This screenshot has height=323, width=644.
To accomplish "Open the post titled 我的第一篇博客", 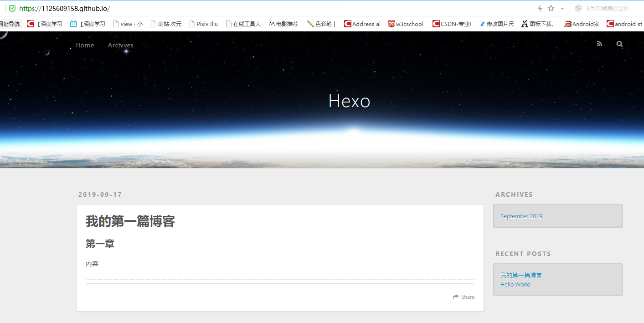I will click(130, 221).
